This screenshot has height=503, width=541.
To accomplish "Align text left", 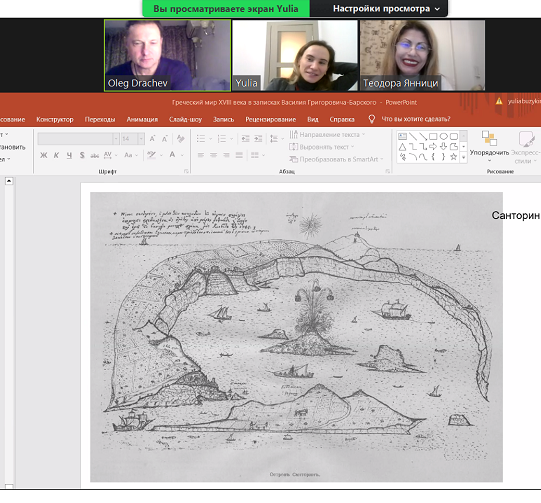I will pos(201,155).
